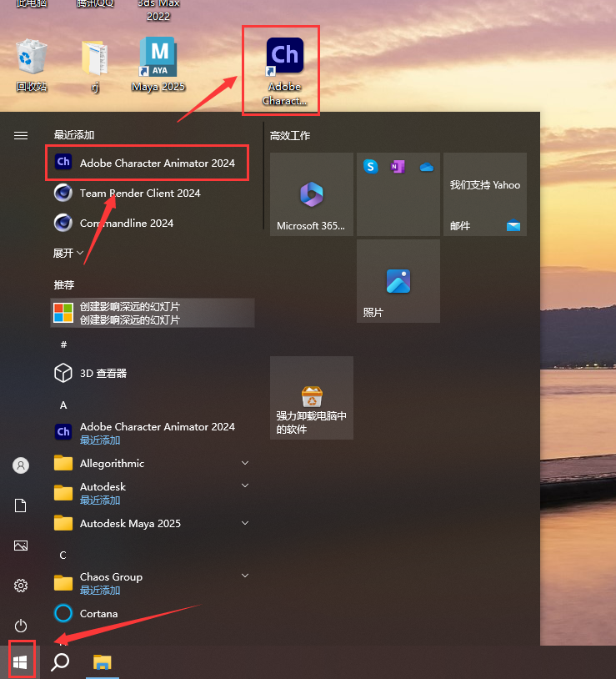616x679 pixels.
Task: Open the Recycle Bin on desktop
Action: [x=31, y=65]
